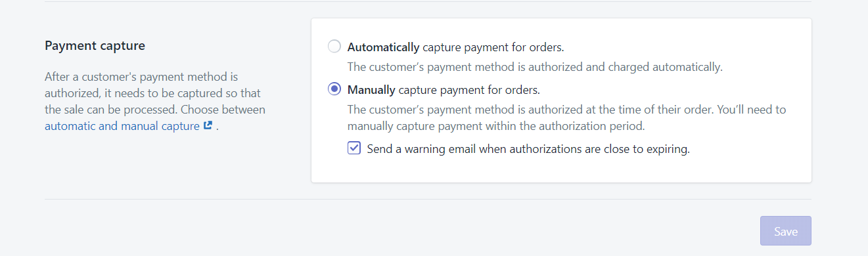868x256 pixels.
Task: Click the 'capture payment for orders' text beside Manually
Action: coord(469,89)
